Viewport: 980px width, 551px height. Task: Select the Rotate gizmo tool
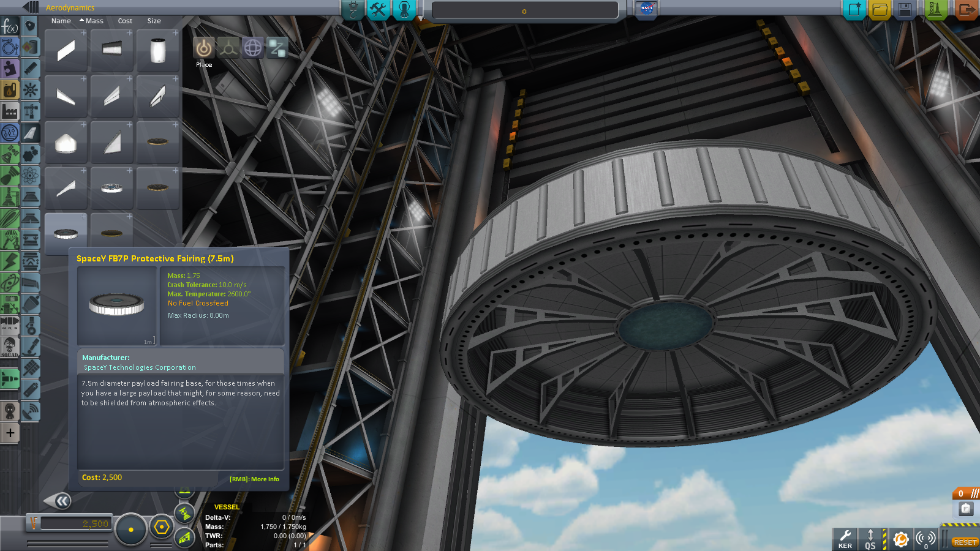[253, 48]
